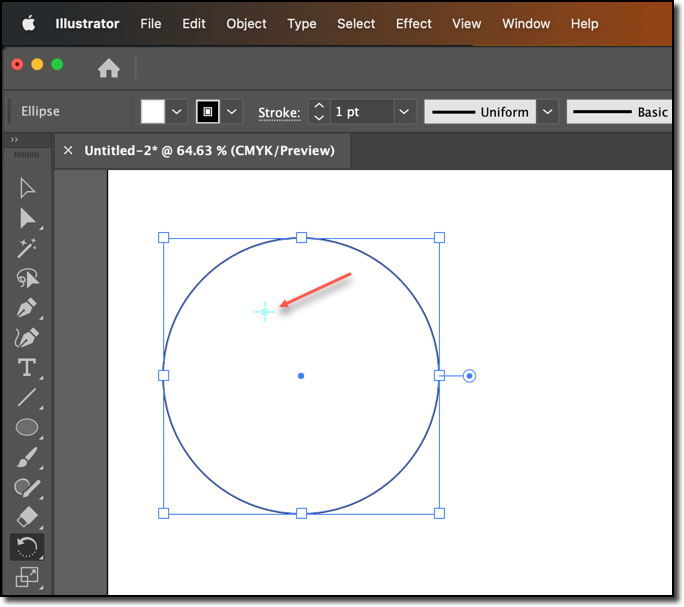
Task: Open the Window menu
Action: pos(526,24)
